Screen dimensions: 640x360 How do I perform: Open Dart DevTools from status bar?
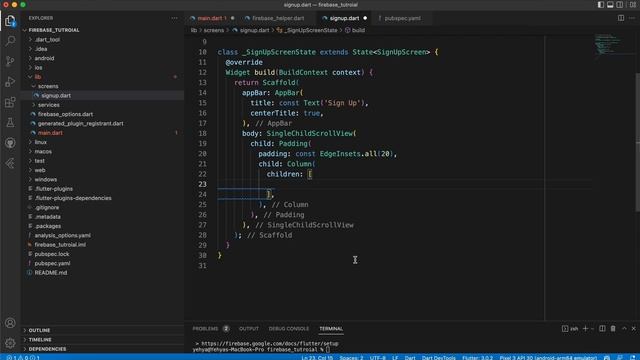click(x=438, y=358)
